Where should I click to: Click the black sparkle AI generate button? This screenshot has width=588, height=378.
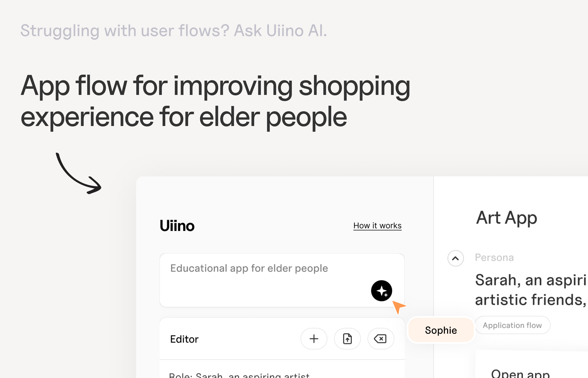(381, 291)
